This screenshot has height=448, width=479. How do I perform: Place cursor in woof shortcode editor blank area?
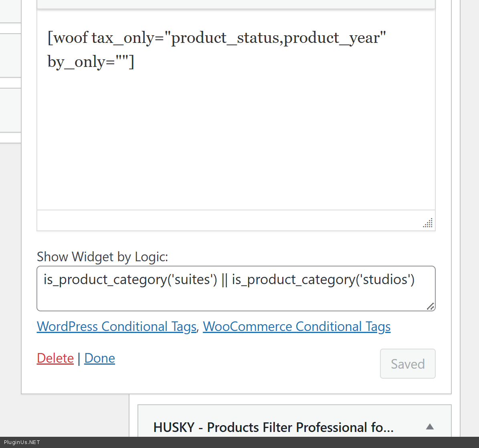pyautogui.click(x=236, y=140)
